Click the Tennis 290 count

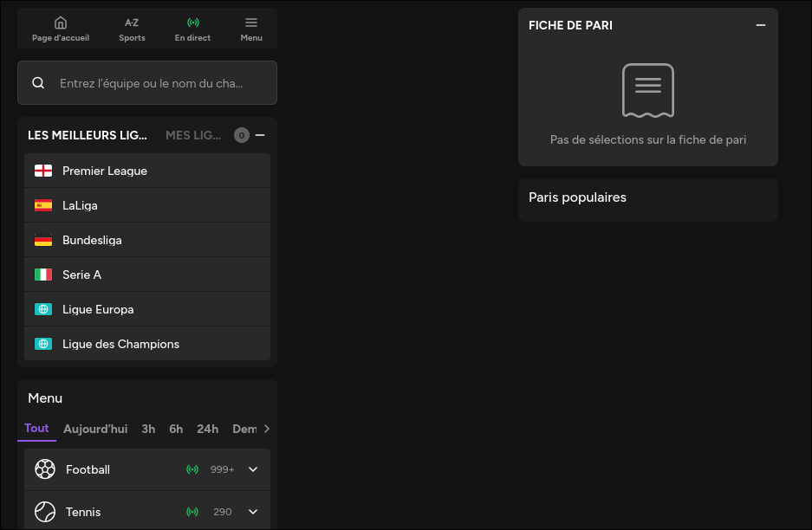pos(222,512)
